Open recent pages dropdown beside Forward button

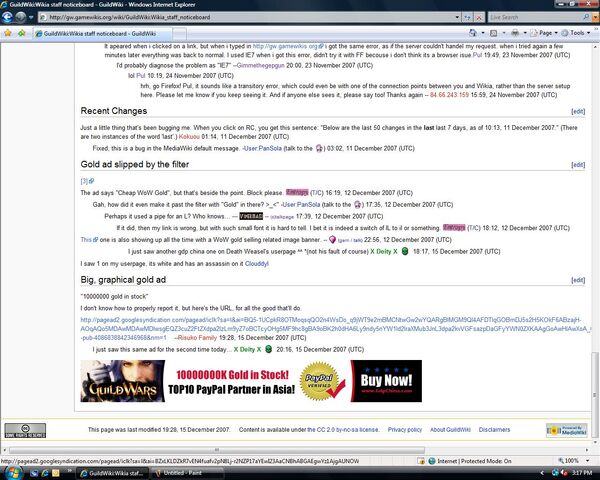tap(31, 17)
